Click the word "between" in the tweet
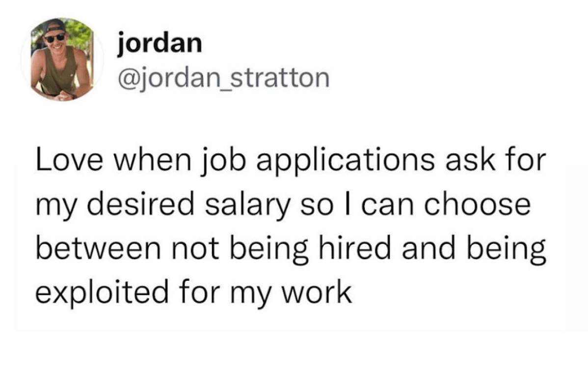 pyautogui.click(x=98, y=250)
